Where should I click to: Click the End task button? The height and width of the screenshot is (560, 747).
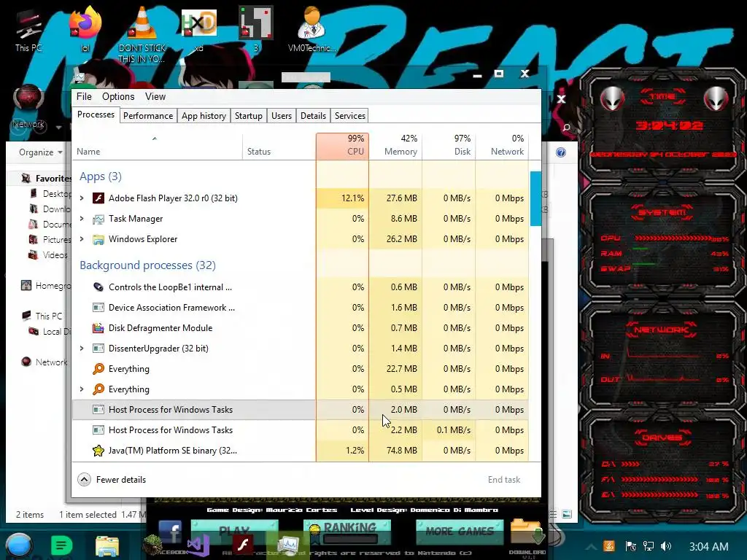[504, 480]
